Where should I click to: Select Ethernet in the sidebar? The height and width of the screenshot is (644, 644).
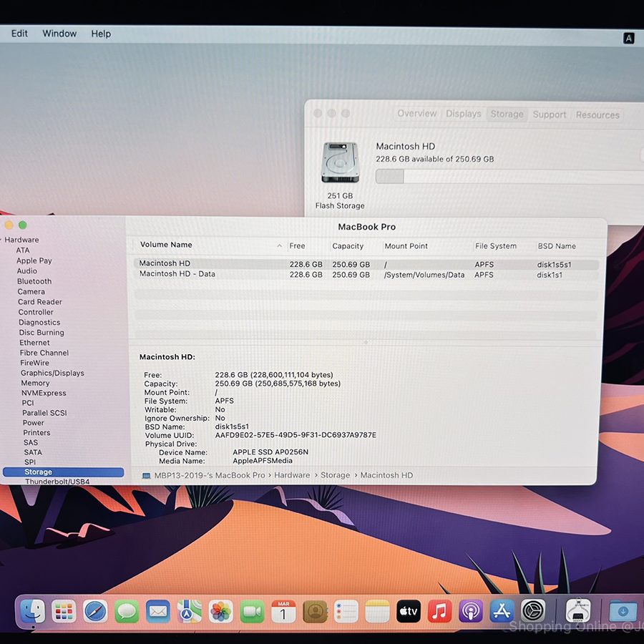tap(34, 343)
